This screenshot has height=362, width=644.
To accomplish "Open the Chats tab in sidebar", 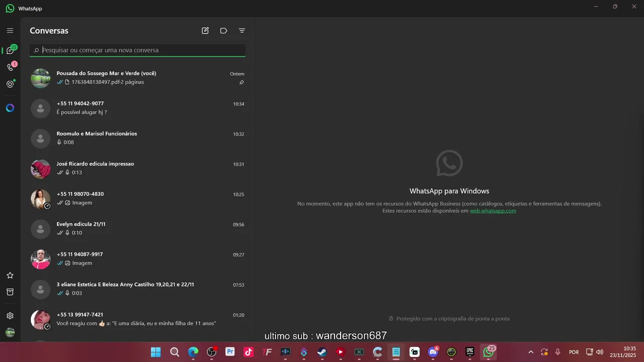I will click(x=10, y=50).
